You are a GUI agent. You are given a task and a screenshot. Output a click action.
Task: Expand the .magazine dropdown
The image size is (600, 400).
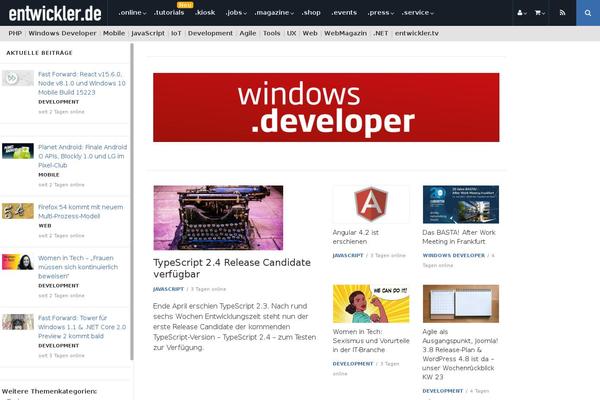274,13
